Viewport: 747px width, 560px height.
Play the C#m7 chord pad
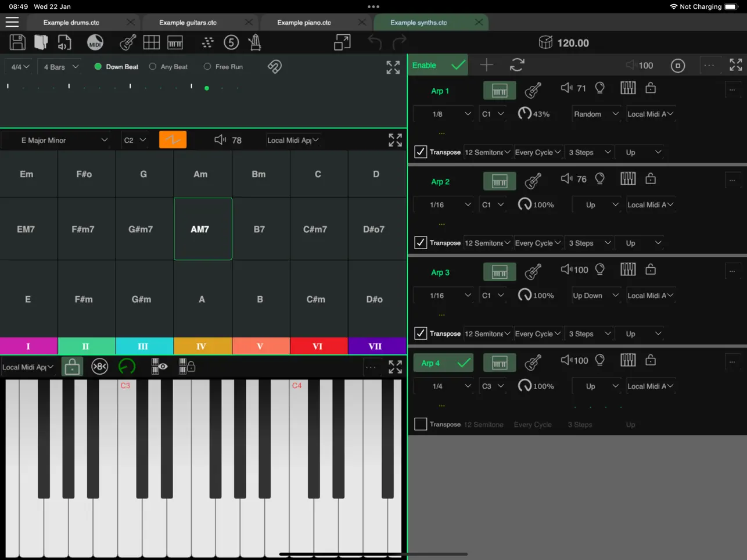[319, 229]
